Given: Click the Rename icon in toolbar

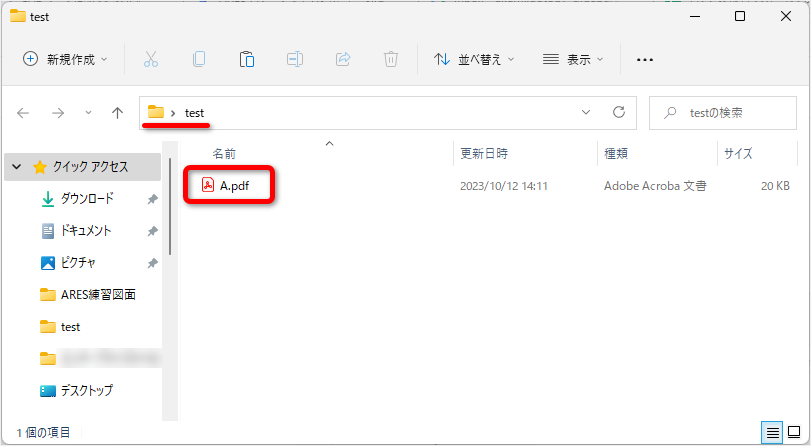Looking at the screenshot, I should click(x=295, y=59).
